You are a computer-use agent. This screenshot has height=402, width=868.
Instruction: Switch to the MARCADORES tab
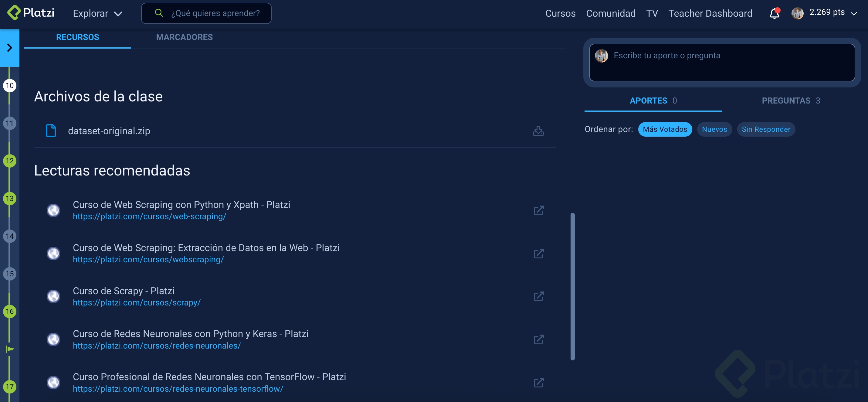(x=184, y=37)
